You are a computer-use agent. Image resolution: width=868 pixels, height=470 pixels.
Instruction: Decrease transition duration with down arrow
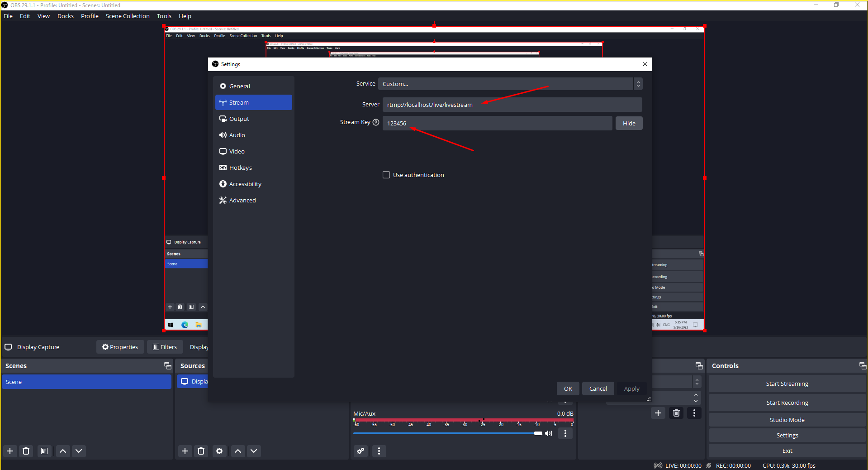[x=696, y=401]
